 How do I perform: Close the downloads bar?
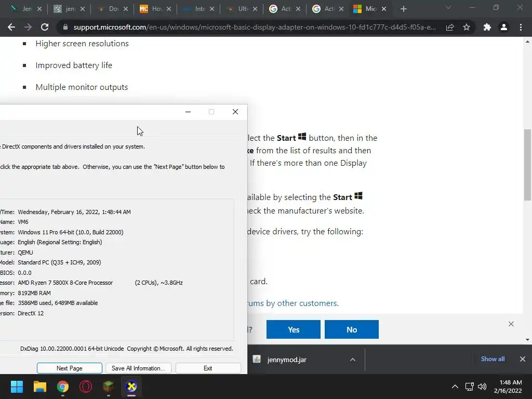(x=523, y=358)
